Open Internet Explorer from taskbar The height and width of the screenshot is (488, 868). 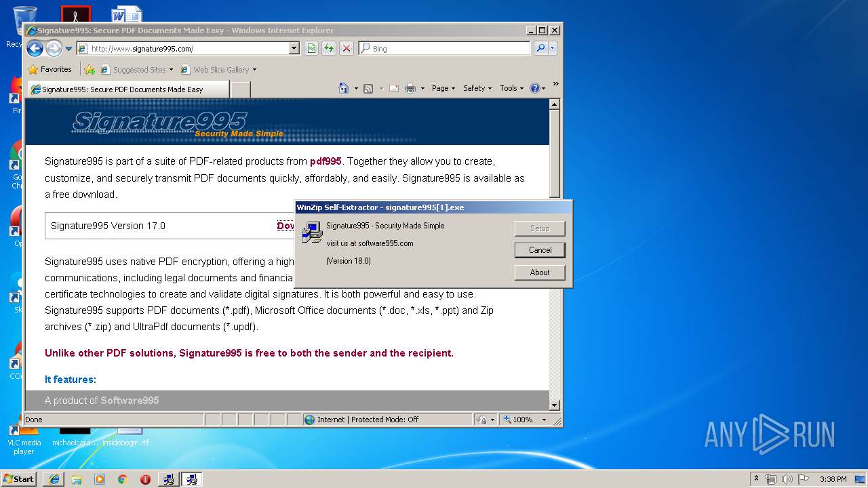[x=54, y=479]
